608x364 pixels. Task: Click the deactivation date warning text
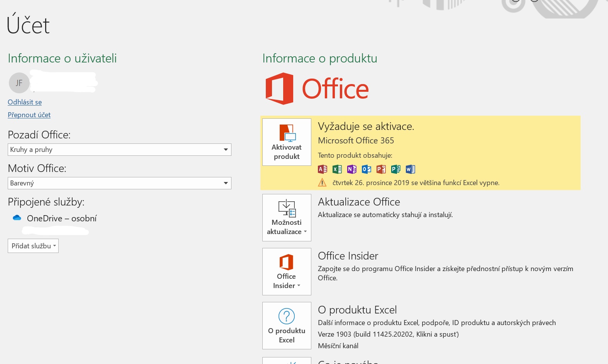pyautogui.click(x=416, y=183)
